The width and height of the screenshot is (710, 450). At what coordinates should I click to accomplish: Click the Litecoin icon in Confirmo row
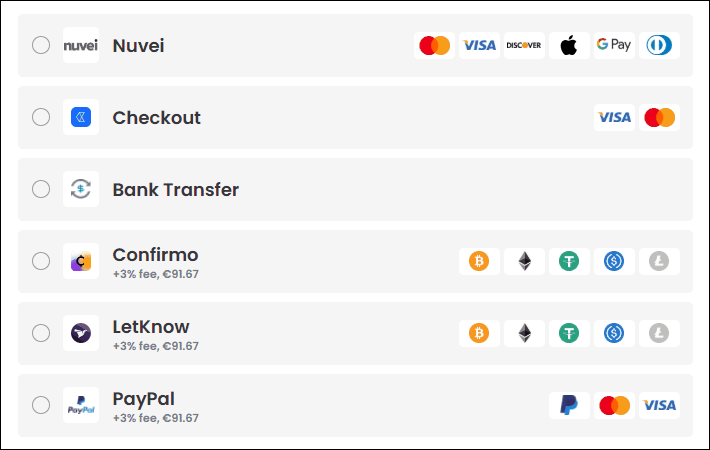[659, 261]
